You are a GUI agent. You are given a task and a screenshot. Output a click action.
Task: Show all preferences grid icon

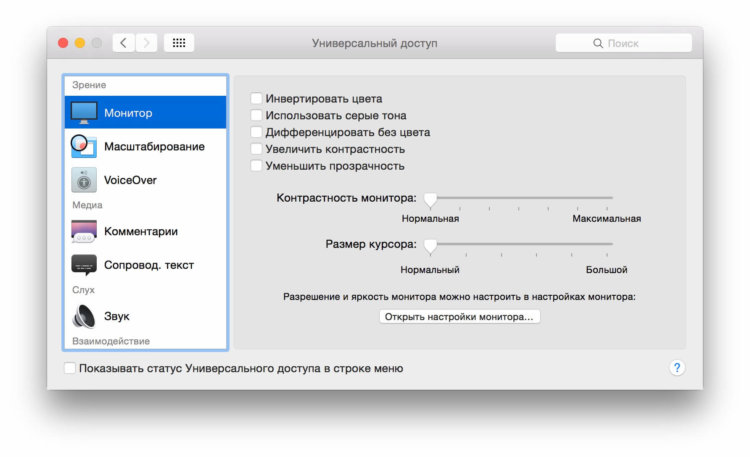pyautogui.click(x=179, y=43)
